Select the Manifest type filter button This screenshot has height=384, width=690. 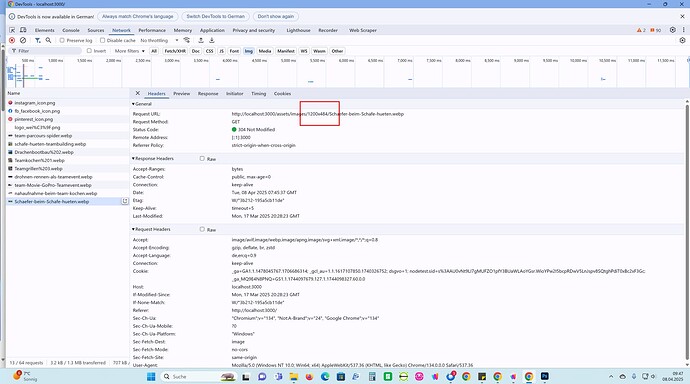286,51
